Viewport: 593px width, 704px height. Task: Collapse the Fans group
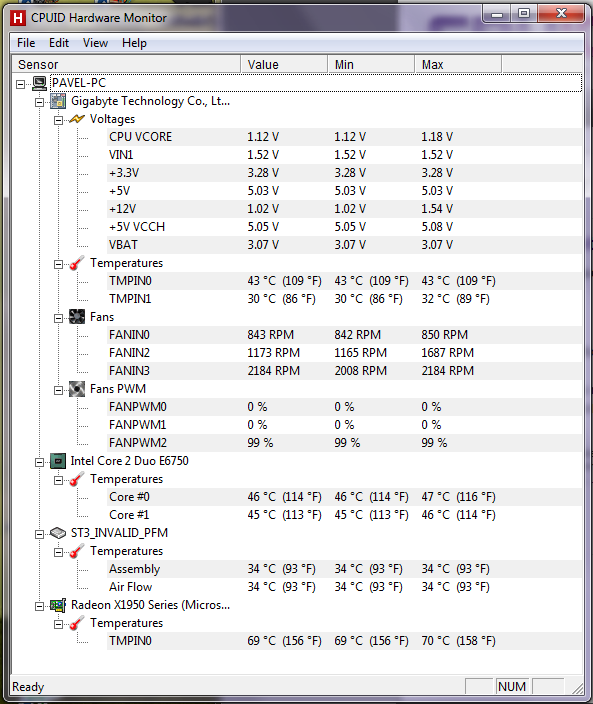point(58,318)
